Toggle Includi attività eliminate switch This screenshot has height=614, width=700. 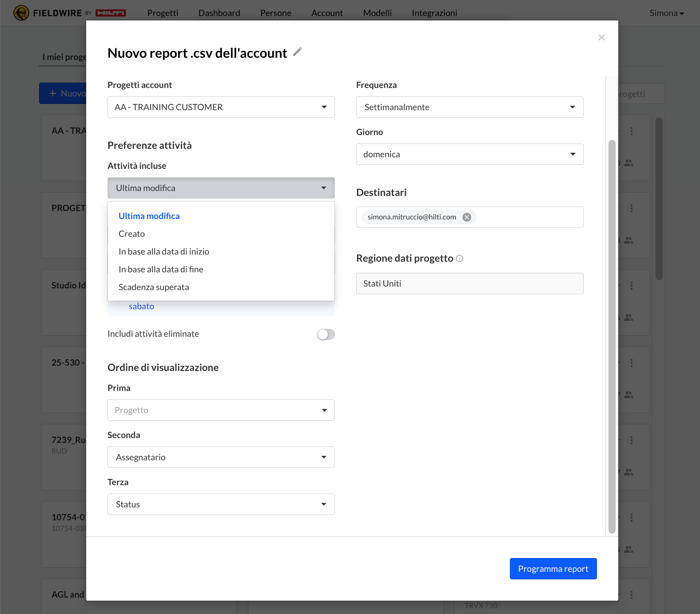326,334
